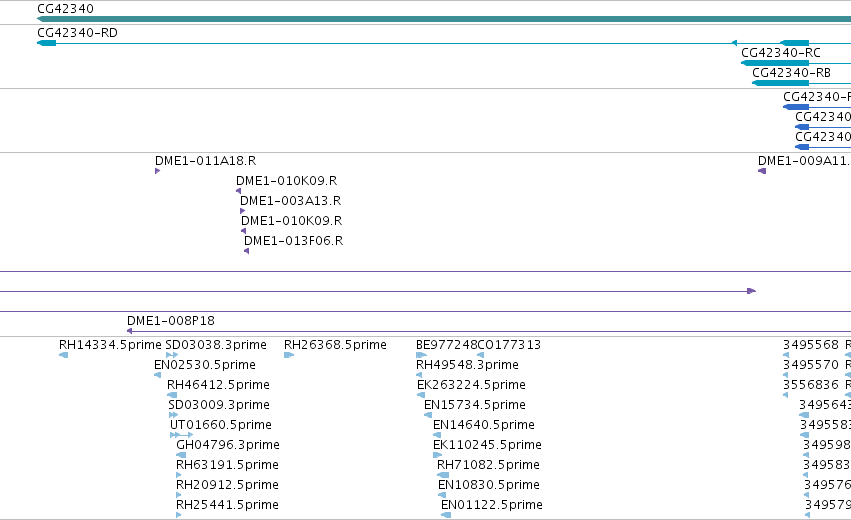Screen dimensions: 851x520
Task: Select the CG42340 gene bar
Action: (x=444, y=19)
